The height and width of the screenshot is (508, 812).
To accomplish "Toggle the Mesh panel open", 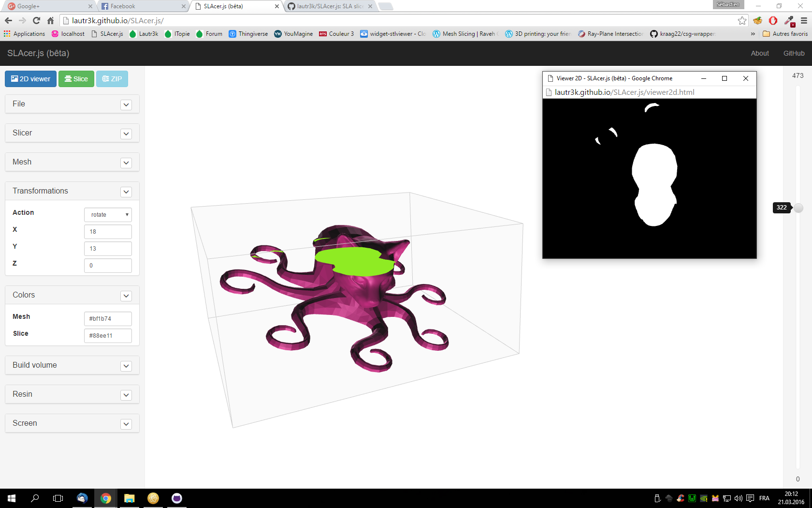I will [126, 163].
